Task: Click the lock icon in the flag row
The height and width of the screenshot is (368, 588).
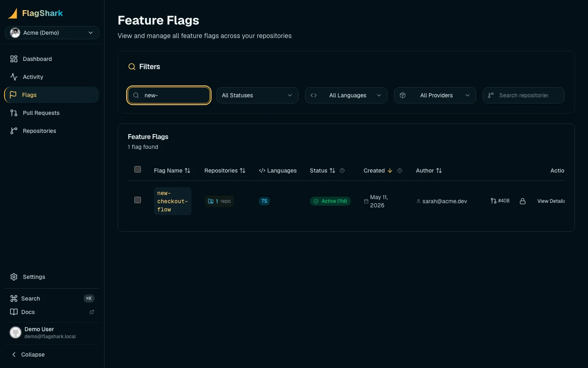Action: point(523,201)
